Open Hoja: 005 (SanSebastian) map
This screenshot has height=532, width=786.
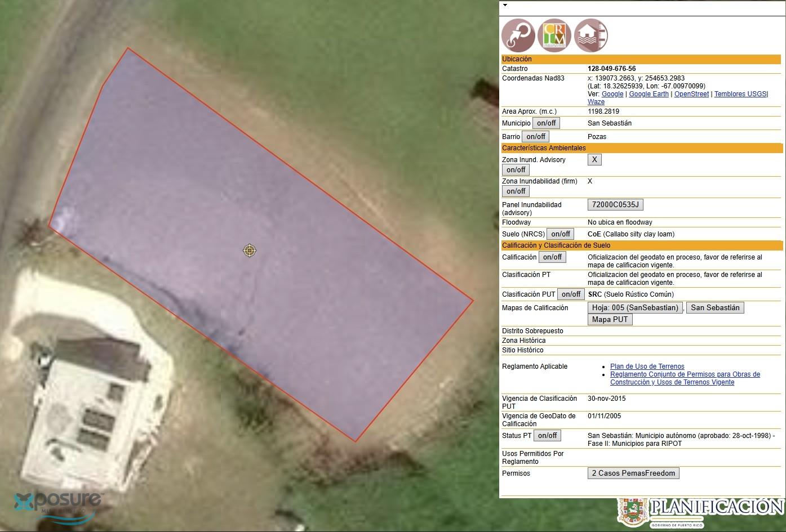635,308
